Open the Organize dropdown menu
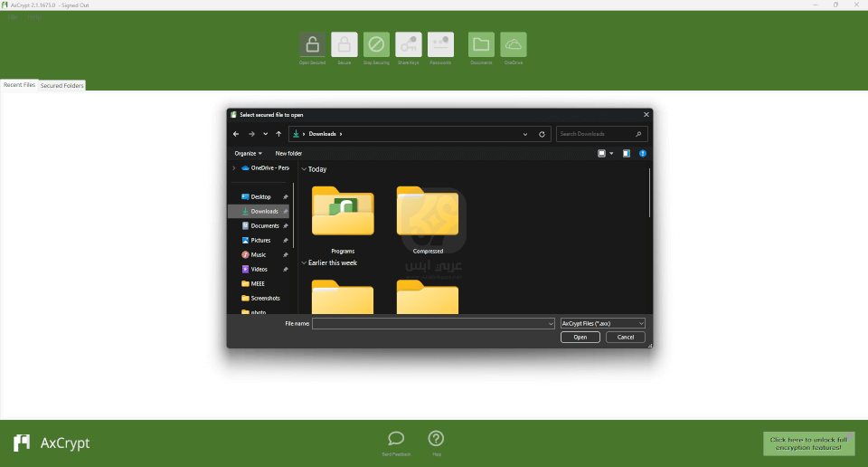Viewport: 868px width, 467px height. 248,154
